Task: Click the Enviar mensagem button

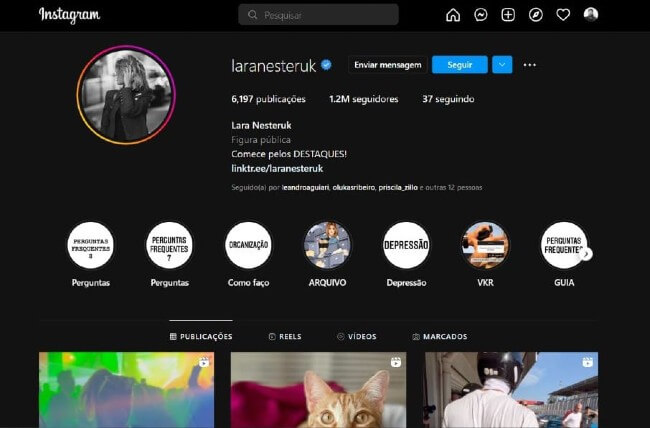Action: click(388, 65)
